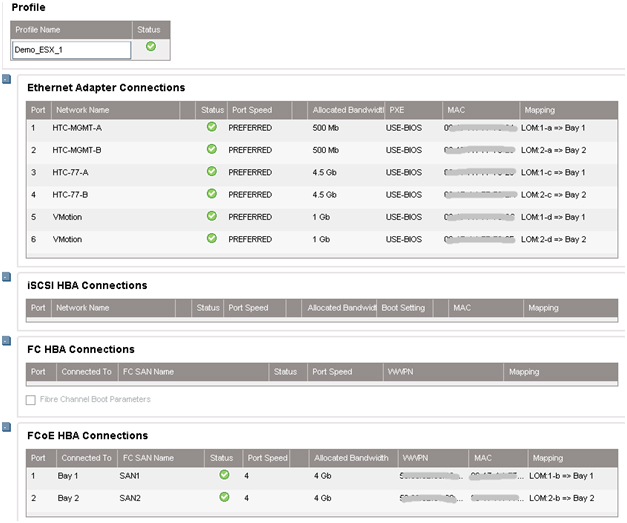Click MAC header in Ethernet table

point(456,110)
